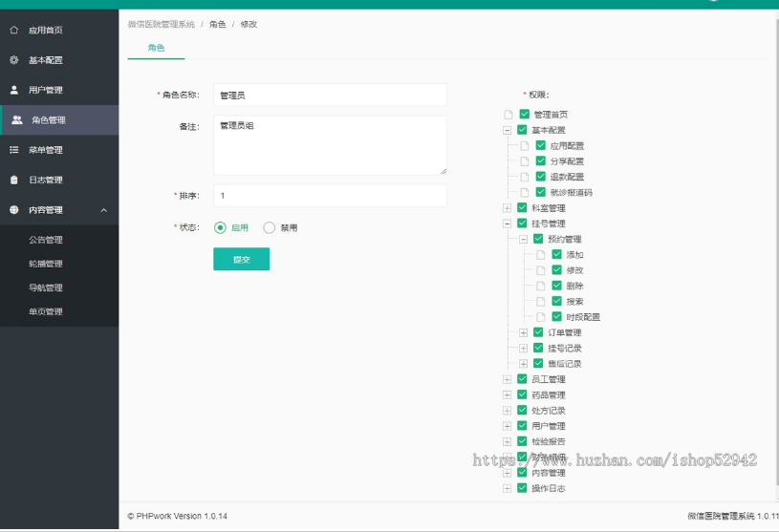
Task: Click the 订单管理 tree label
Action: [565, 332]
